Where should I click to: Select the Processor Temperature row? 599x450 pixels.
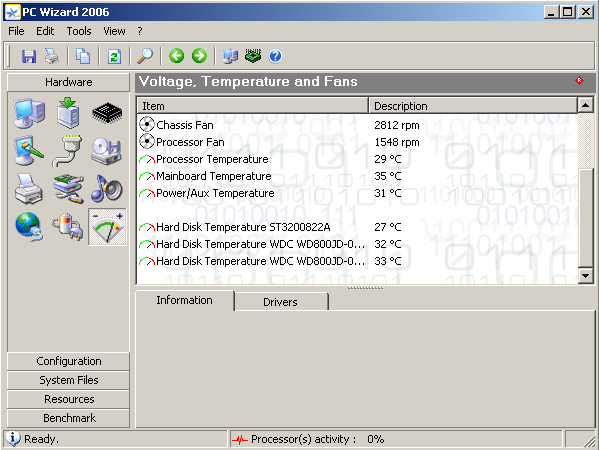pos(357,159)
